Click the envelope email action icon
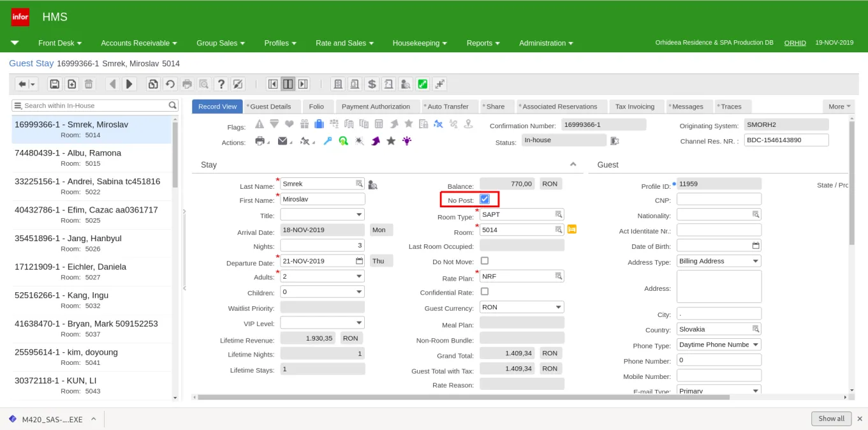 [x=283, y=141]
